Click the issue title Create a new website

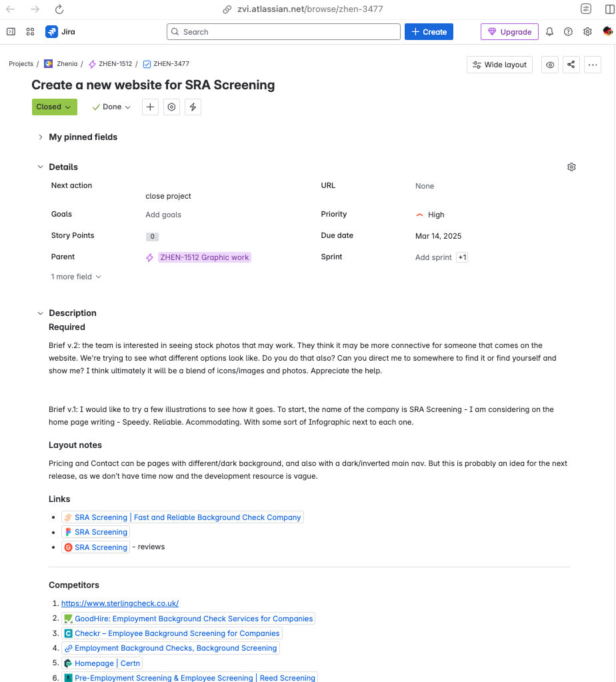point(153,85)
